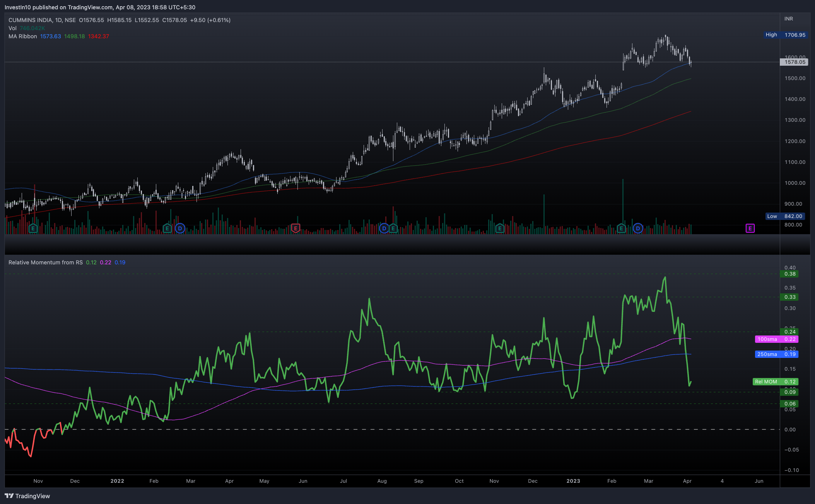Image resolution: width=815 pixels, height=504 pixels.
Task: Click the Vol indicator legend label
Action: [x=12, y=28]
